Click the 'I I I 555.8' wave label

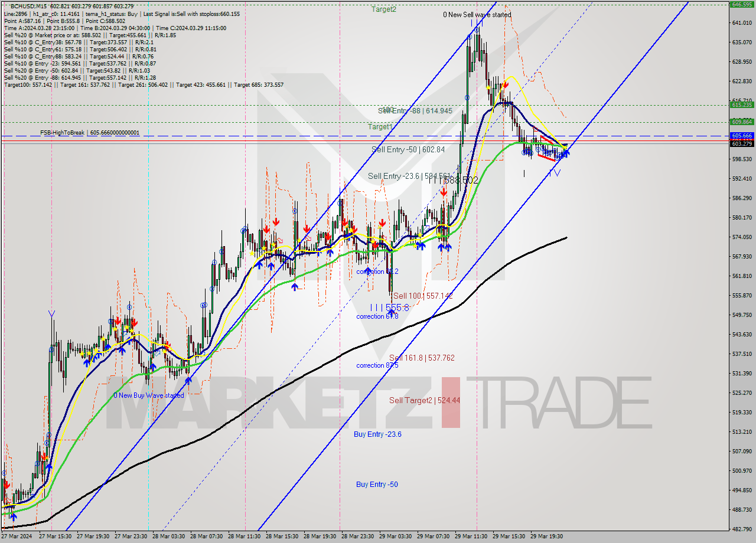(389, 308)
